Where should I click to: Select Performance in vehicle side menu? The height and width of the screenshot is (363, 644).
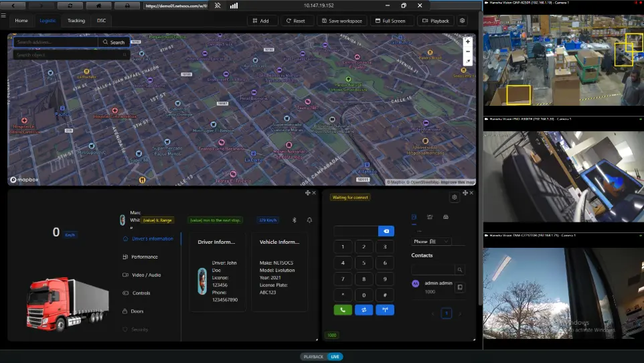click(x=145, y=257)
